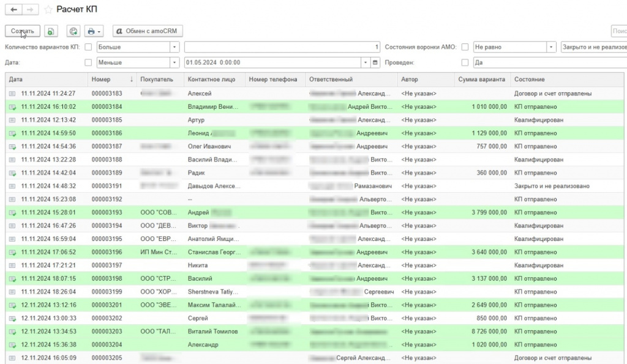Click the date value field 01.05.2024
The image size is (627, 364).
click(272, 62)
